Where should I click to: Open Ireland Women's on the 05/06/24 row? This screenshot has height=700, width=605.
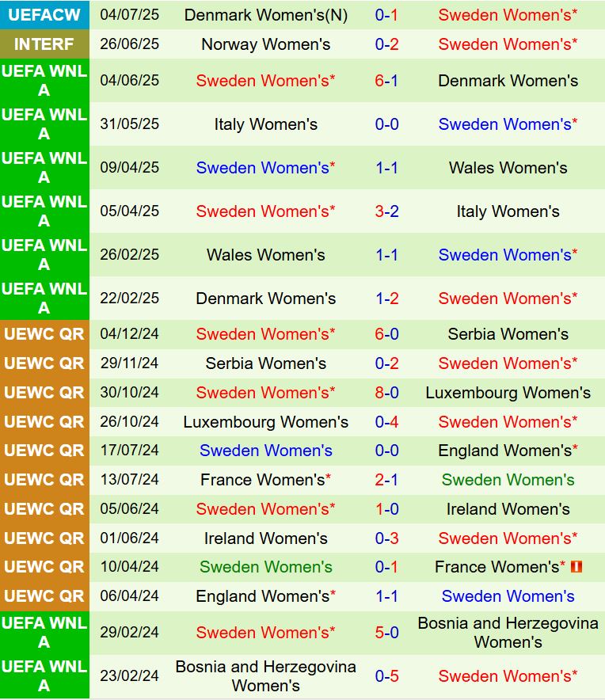(508, 509)
